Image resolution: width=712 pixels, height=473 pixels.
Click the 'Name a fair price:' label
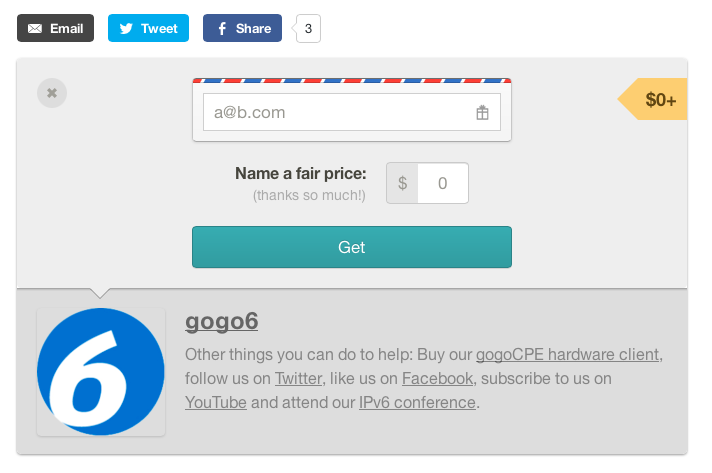tap(300, 174)
